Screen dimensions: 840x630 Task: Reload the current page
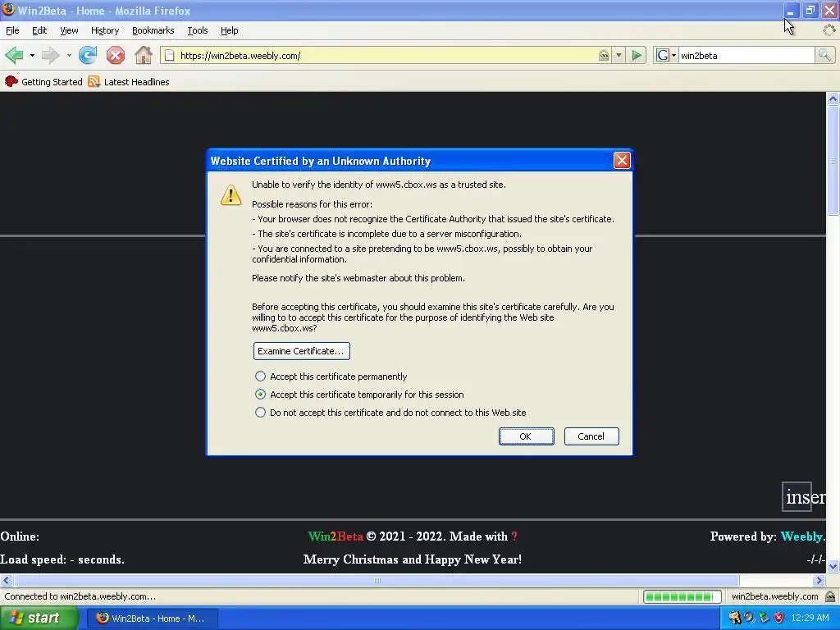pyautogui.click(x=88, y=55)
